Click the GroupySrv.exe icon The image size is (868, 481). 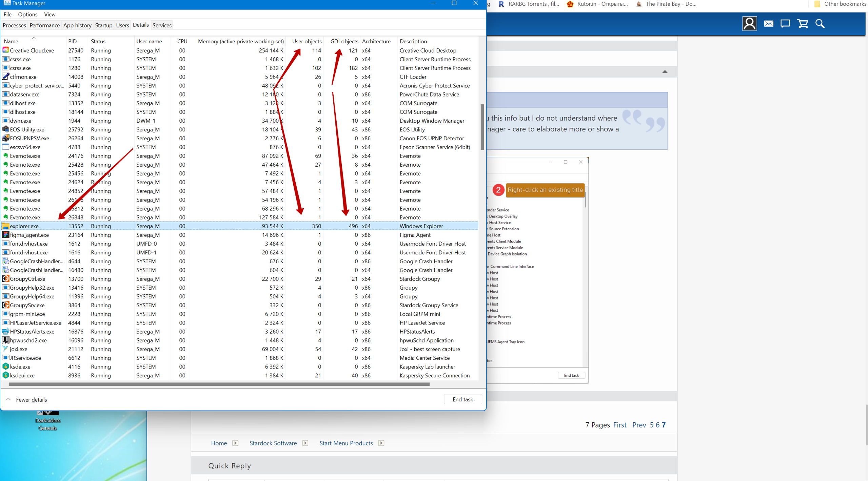5,305
